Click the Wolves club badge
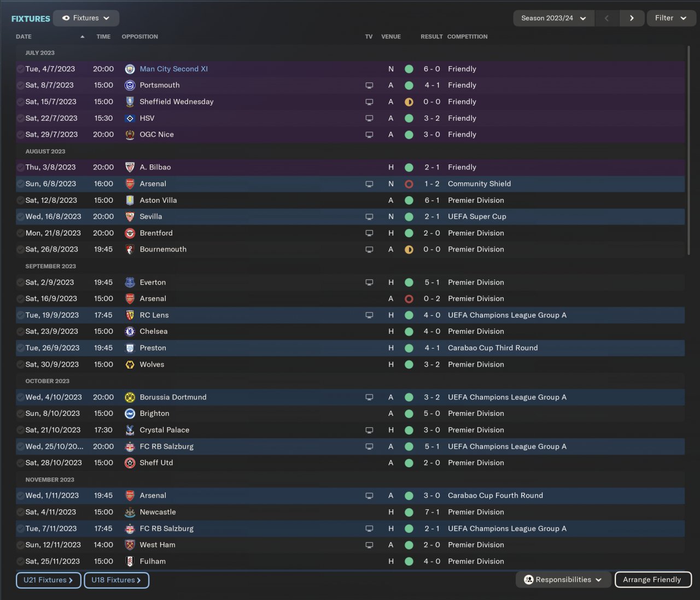 [x=130, y=364]
